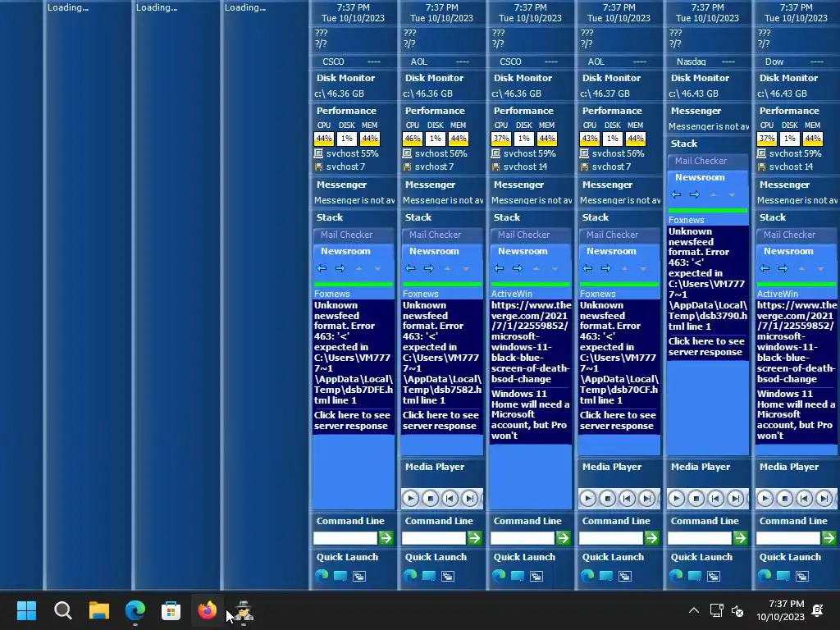This screenshot has height=630, width=840.
Task: Click Play in the CPU 46% sidebar's Media Player
Action: click(411, 499)
